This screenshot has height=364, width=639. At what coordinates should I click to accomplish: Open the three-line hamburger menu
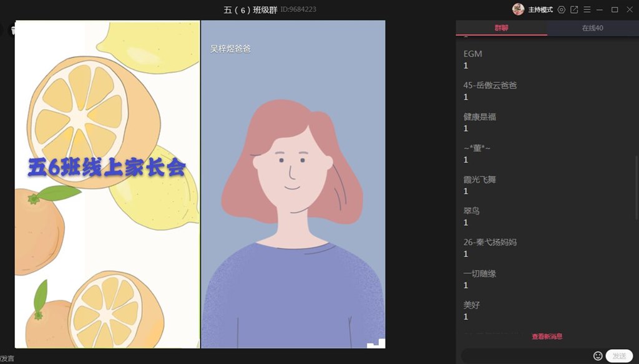[587, 9]
